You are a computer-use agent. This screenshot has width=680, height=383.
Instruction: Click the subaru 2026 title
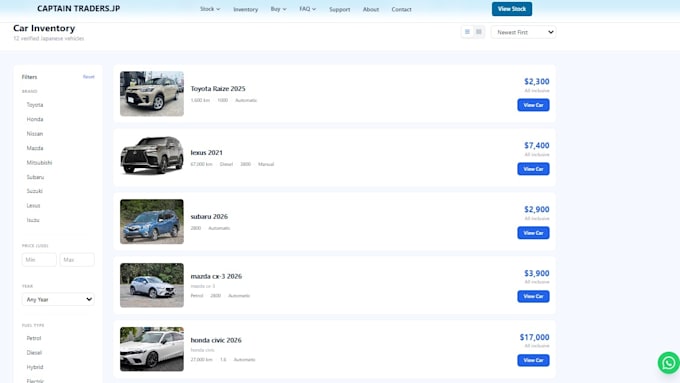point(209,216)
